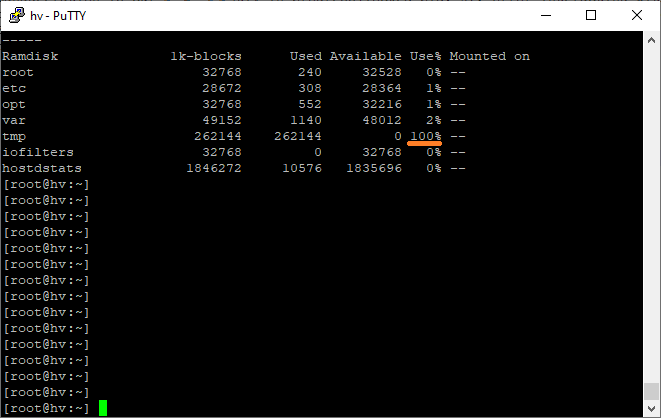Click the '1k-blocks' column header

coord(206,56)
